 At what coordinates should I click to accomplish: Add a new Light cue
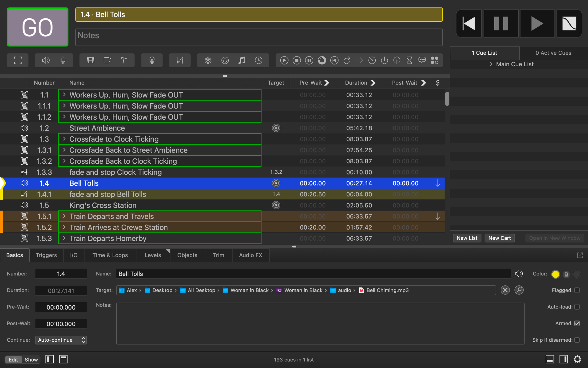click(152, 60)
